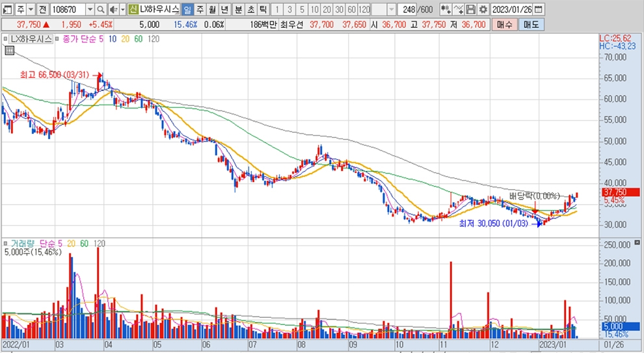Screen dimensions: 644x353
Task: Click the 거래량 volume legend label
Action: (23, 243)
